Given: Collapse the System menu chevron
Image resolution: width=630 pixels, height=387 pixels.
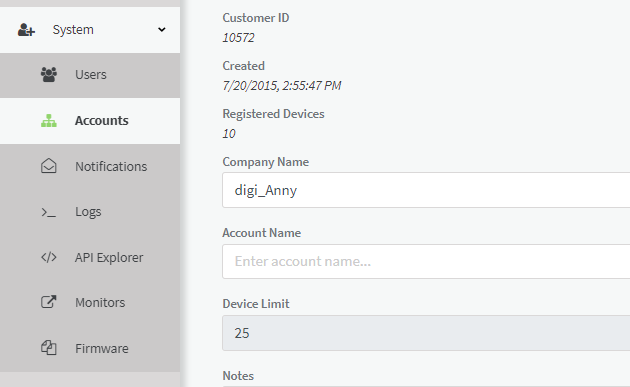Looking at the screenshot, I should point(162,30).
